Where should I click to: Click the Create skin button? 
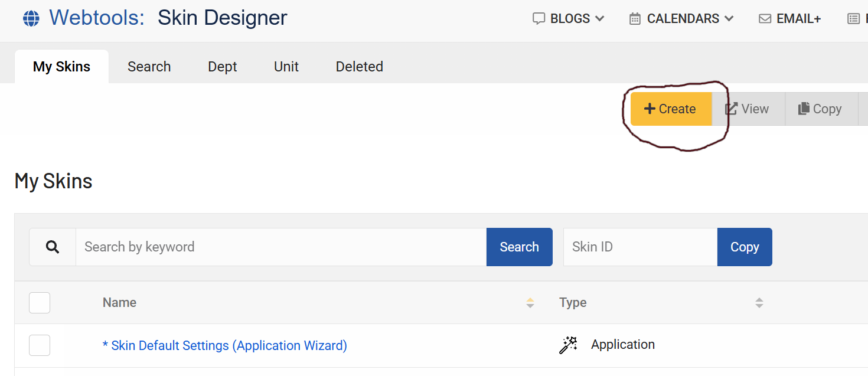coord(670,109)
